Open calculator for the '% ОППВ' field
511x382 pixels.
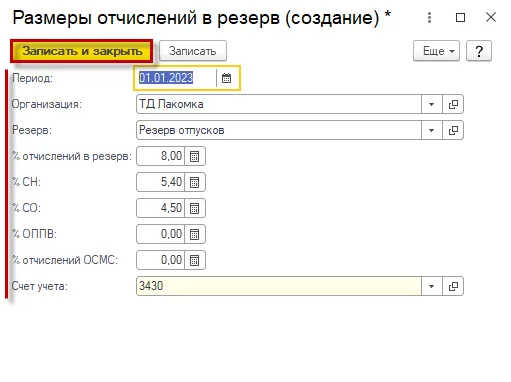coord(195,234)
